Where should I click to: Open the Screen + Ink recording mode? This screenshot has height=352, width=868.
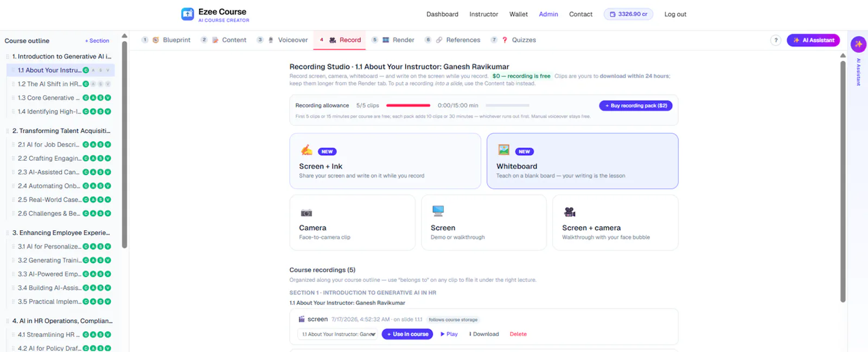click(385, 161)
